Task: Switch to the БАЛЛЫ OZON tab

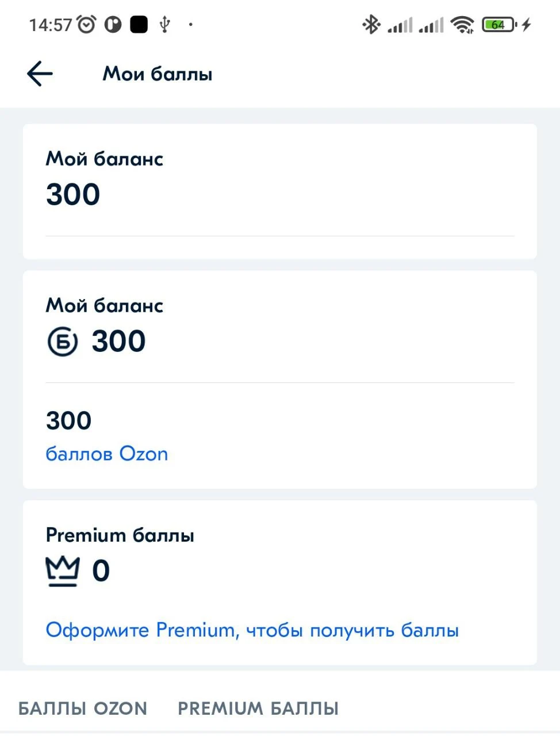Action: 83,708
